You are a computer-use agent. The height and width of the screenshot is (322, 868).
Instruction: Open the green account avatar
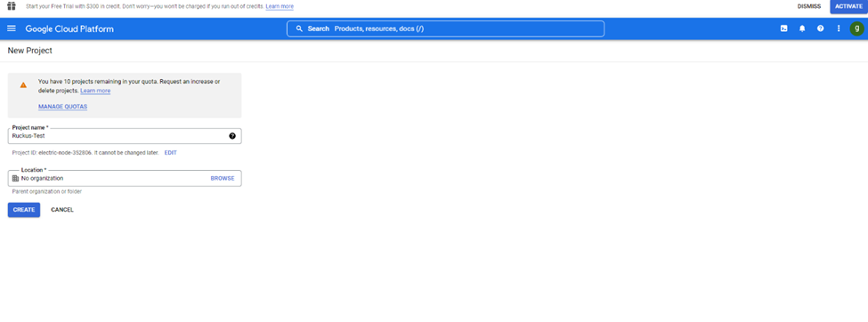857,28
